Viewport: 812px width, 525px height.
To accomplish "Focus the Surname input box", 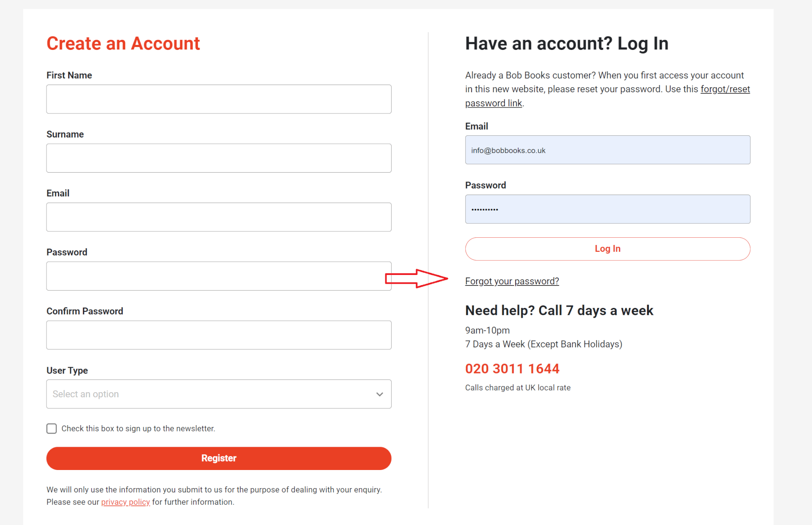I will pos(219,158).
